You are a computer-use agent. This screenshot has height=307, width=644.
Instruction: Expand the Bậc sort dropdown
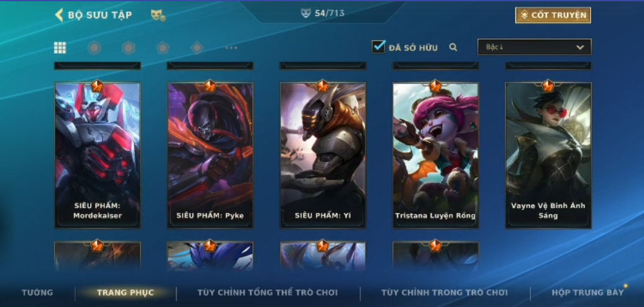tap(534, 47)
